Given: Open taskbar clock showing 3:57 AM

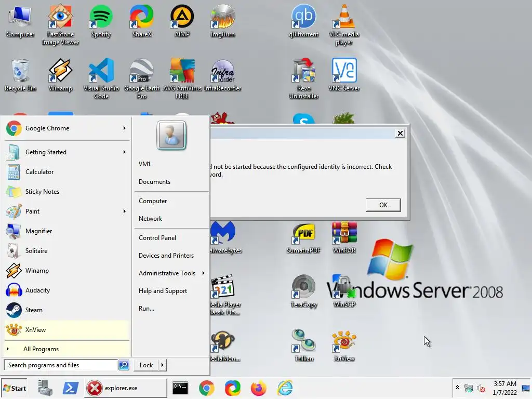Looking at the screenshot, I should 504,388.
